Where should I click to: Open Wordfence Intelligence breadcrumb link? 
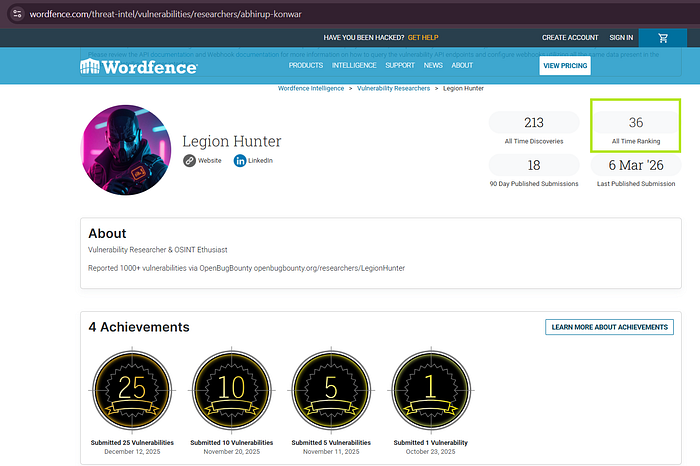[x=311, y=88]
